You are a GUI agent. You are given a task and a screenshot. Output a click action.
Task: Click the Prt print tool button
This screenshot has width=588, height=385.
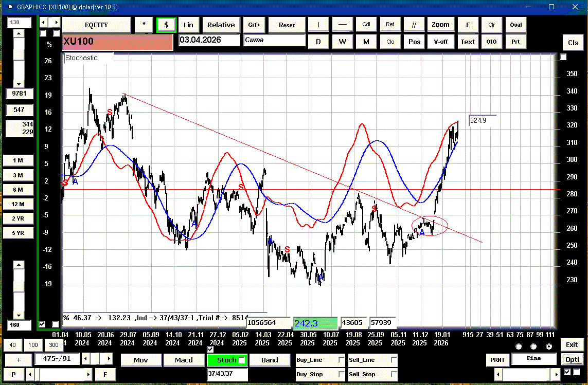click(x=515, y=42)
